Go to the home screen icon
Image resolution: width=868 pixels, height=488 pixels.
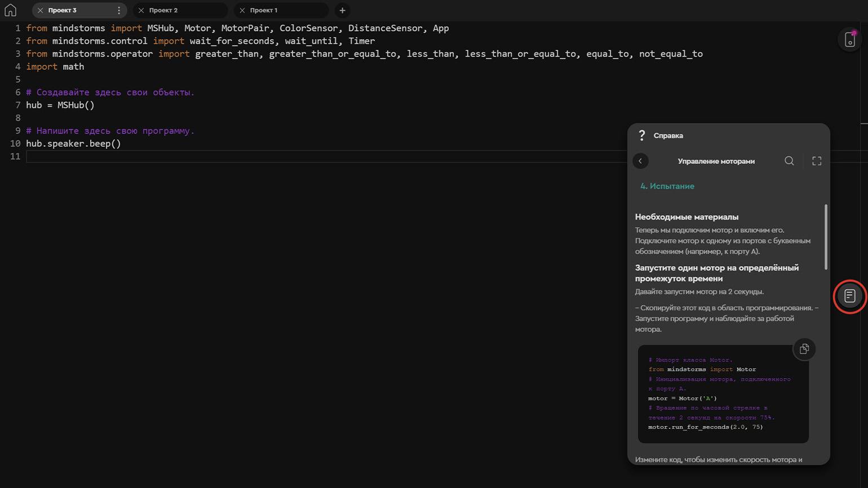[10, 10]
